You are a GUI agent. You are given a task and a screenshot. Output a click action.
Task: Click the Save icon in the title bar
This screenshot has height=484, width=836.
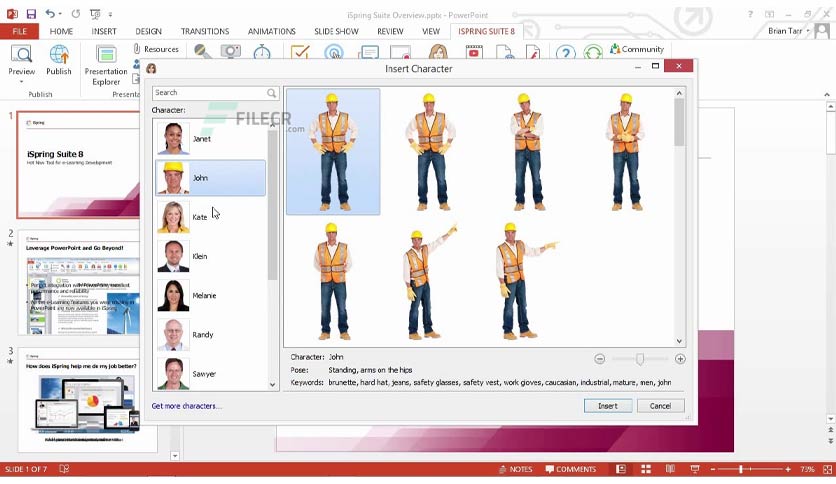31,14
